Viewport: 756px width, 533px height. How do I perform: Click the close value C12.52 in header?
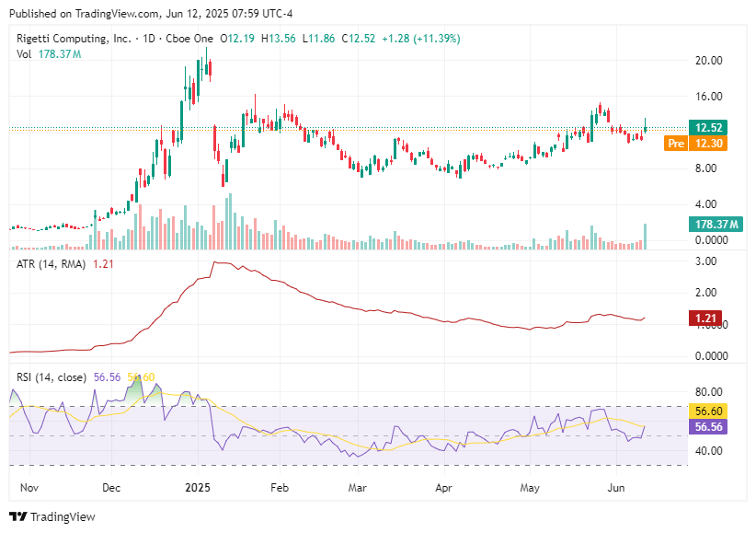point(359,39)
